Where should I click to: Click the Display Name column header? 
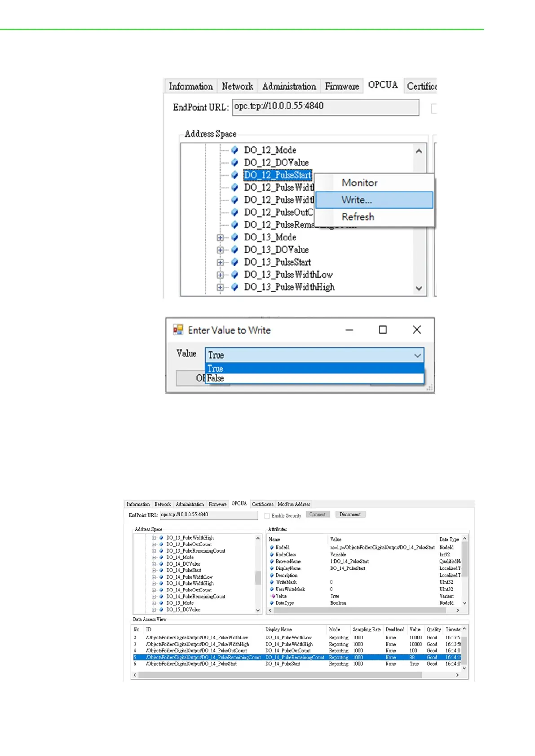coord(279,629)
